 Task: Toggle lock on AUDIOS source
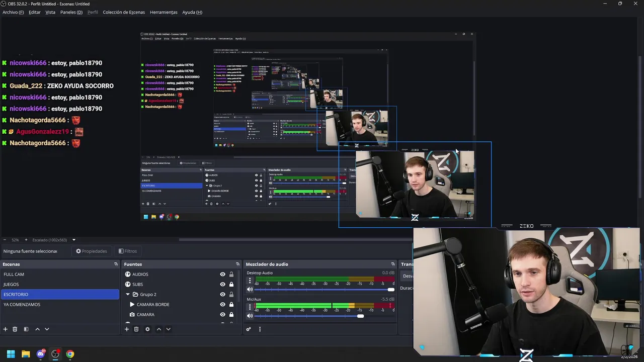231,275
